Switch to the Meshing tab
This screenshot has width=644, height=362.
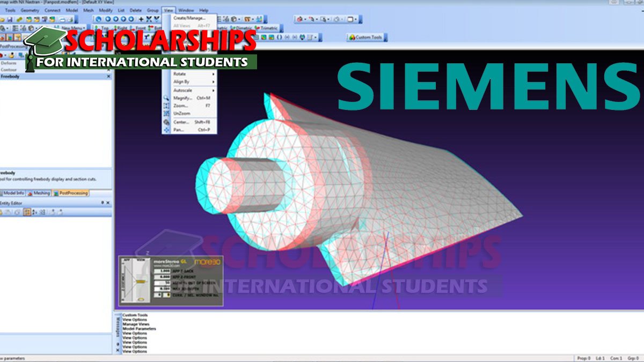click(39, 193)
